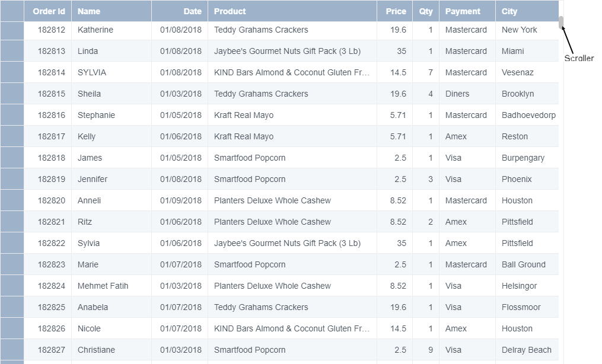This screenshot has height=364, width=602.
Task: Click the date 01/03/2018 in Sheila's row
Action: tap(180, 94)
